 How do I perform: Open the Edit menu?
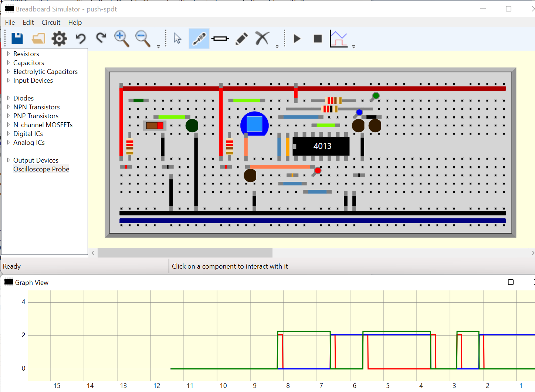coord(28,23)
